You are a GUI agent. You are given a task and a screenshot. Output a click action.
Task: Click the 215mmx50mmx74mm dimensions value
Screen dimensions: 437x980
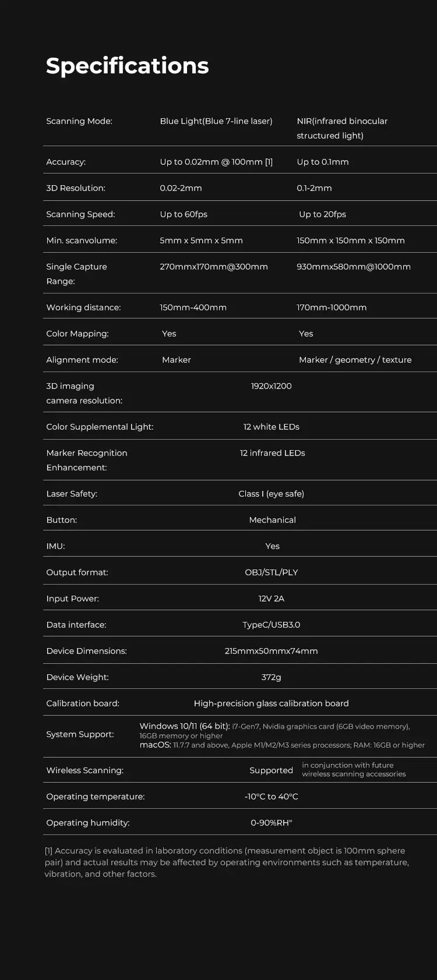coord(271,651)
